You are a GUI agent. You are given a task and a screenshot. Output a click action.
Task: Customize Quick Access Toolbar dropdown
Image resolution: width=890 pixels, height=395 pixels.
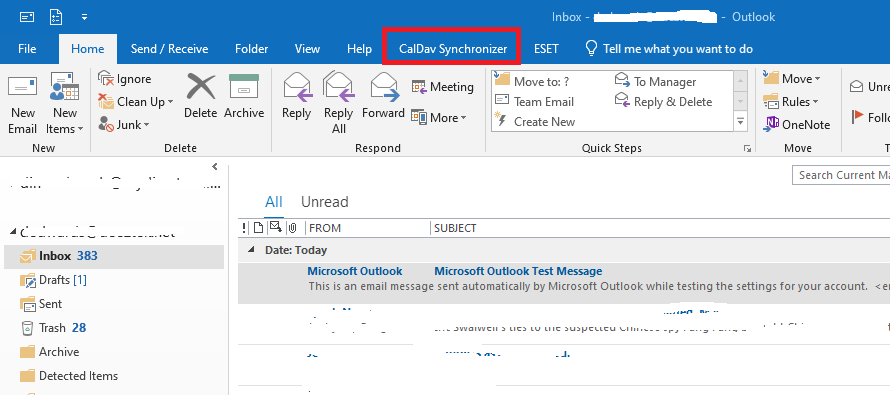[x=85, y=17]
